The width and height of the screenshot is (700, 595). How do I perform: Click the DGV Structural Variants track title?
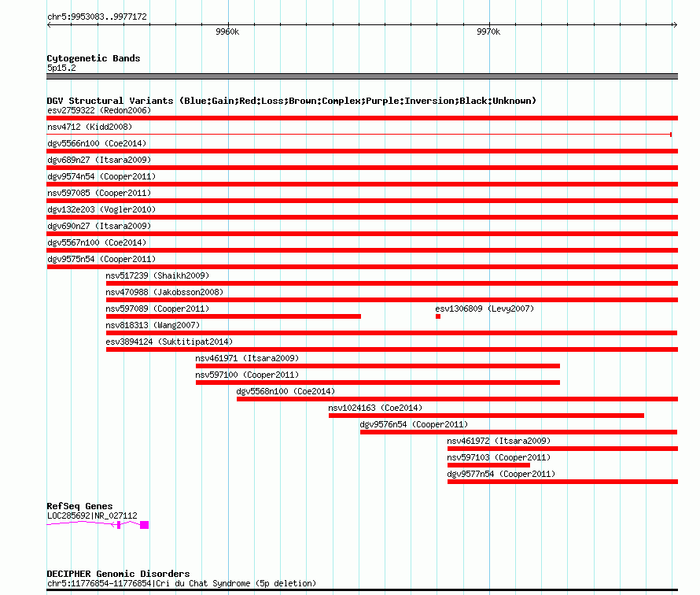[x=292, y=101]
